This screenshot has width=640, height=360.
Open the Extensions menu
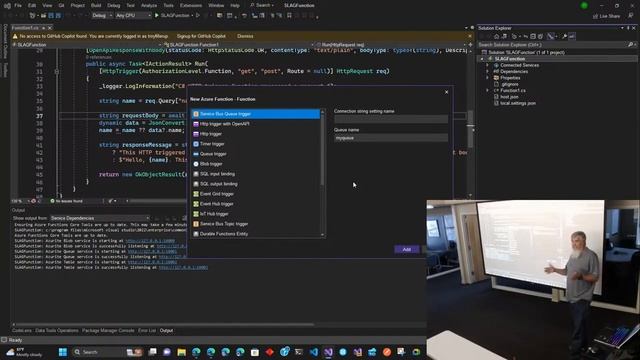point(191,5)
